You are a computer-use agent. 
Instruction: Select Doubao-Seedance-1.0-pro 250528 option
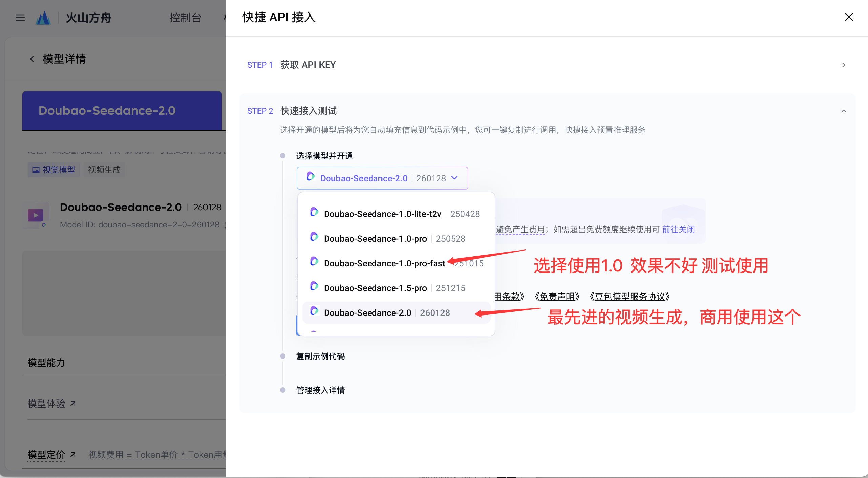coord(396,238)
